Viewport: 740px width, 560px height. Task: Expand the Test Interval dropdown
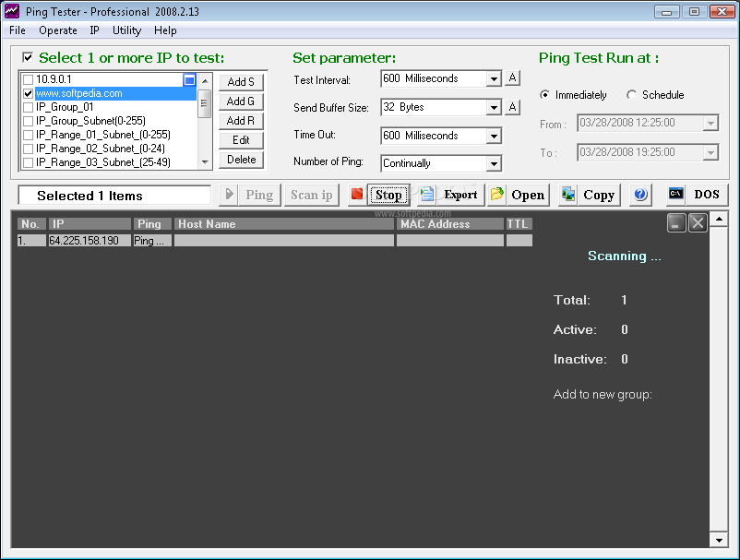tap(494, 78)
